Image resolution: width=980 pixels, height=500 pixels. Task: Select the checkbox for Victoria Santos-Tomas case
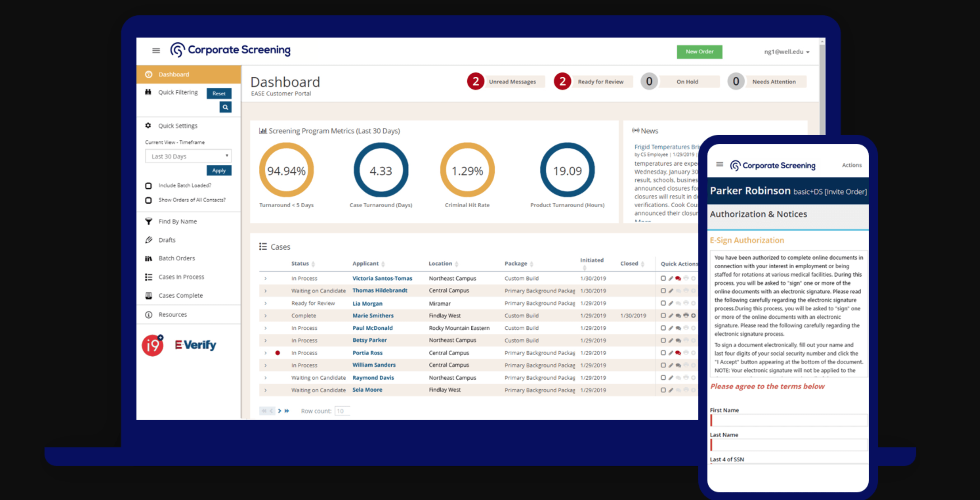[x=663, y=278]
